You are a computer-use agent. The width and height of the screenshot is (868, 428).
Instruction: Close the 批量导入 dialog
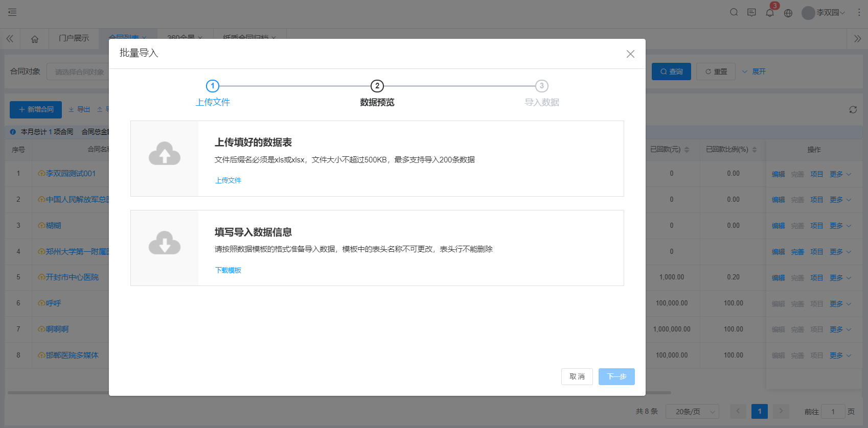pos(630,54)
